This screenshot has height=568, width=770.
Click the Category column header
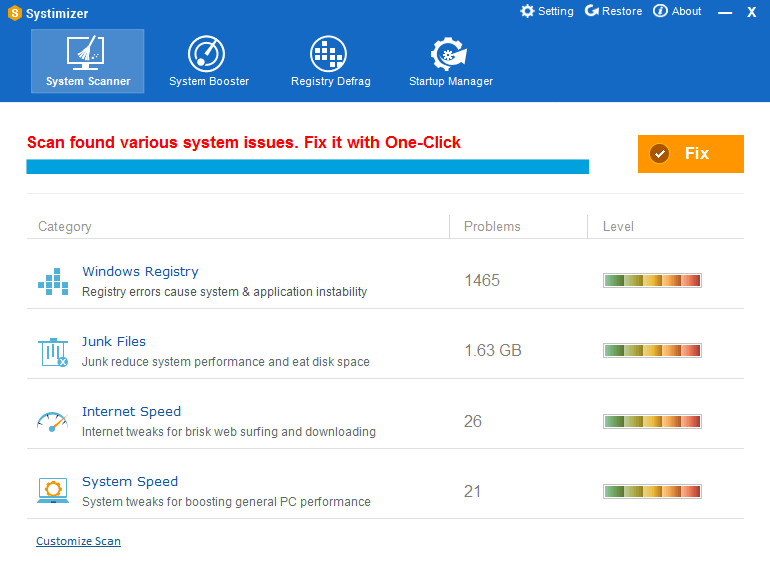pyautogui.click(x=65, y=226)
